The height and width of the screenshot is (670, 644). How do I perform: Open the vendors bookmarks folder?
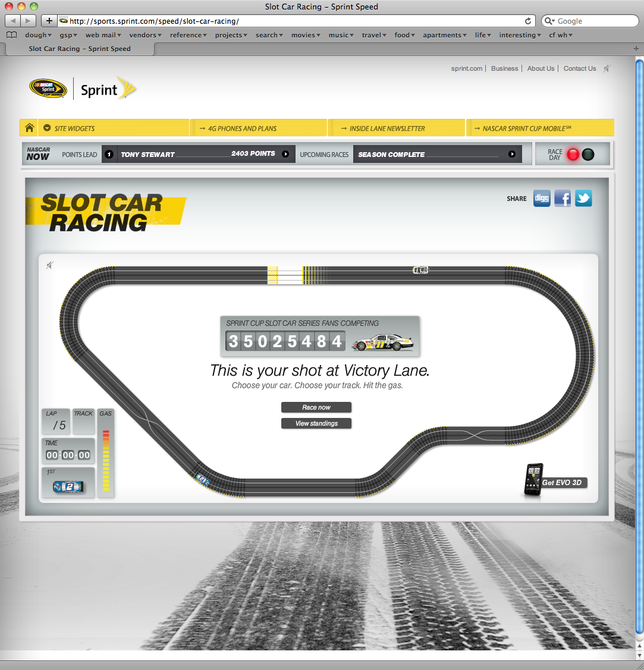click(145, 35)
